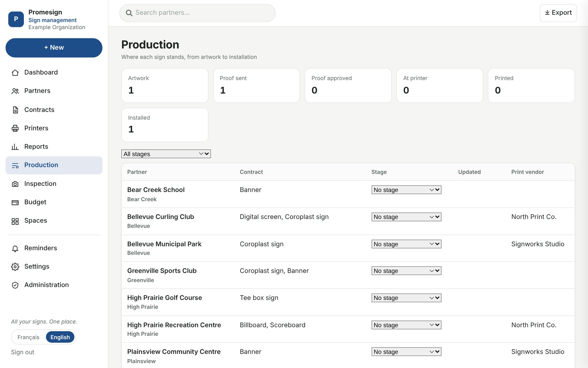Viewport: 588px width, 368px height.
Task: Click the Print vendor column header
Action: pyautogui.click(x=527, y=172)
